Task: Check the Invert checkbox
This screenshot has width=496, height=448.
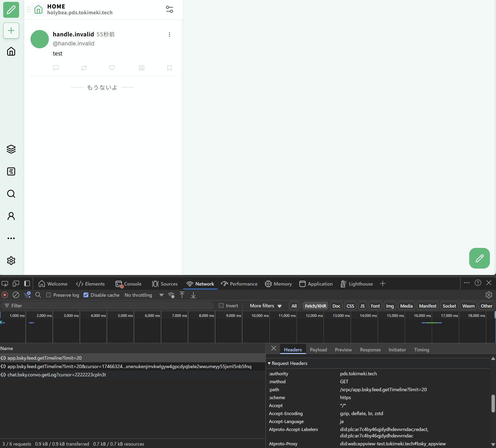Action: (x=221, y=306)
